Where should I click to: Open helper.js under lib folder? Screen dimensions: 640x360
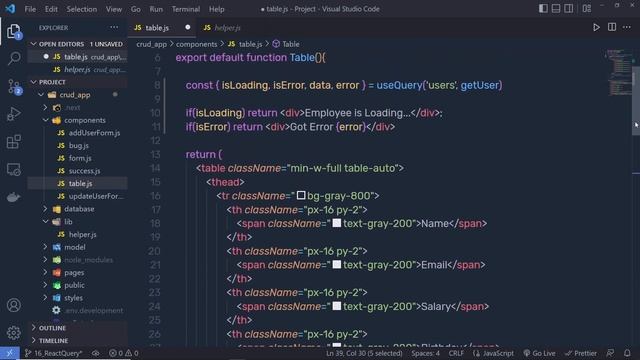[82, 234]
